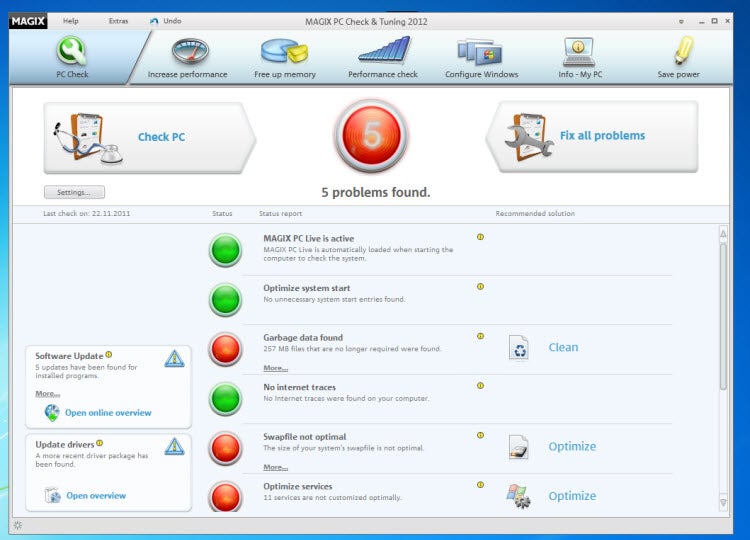This screenshot has height=540, width=750.
Task: Open the Settings... button
Action: [x=74, y=192]
